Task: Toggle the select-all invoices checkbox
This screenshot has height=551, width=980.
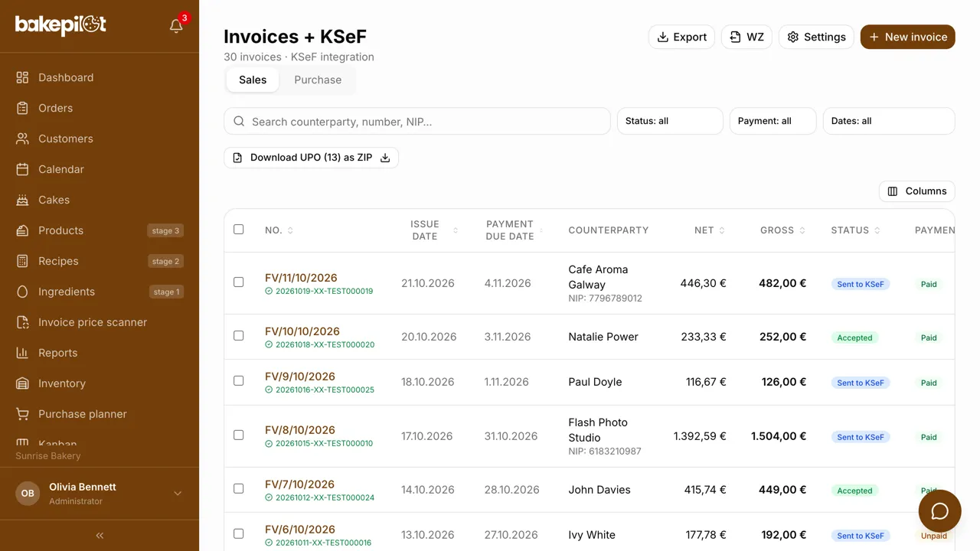Action: [239, 230]
